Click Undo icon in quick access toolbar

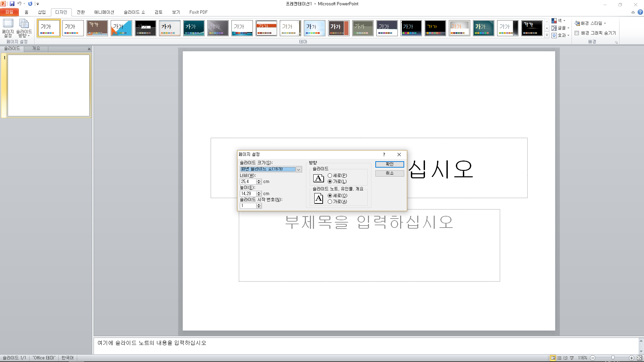point(19,4)
